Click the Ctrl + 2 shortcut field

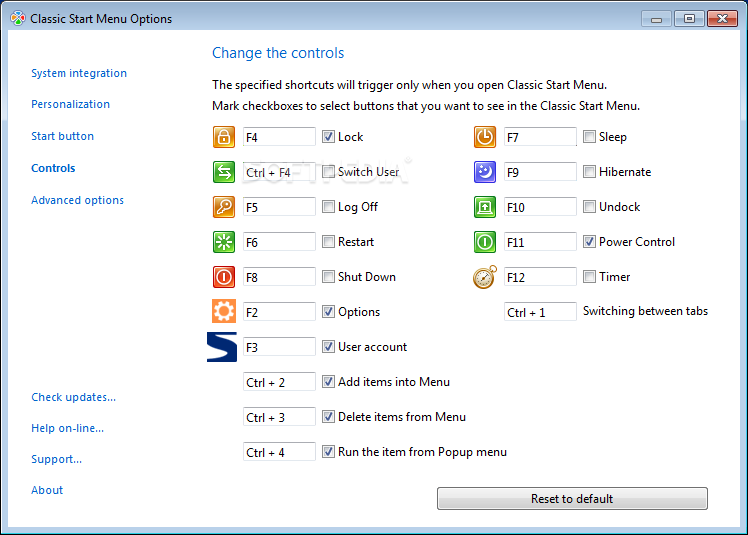click(x=279, y=382)
